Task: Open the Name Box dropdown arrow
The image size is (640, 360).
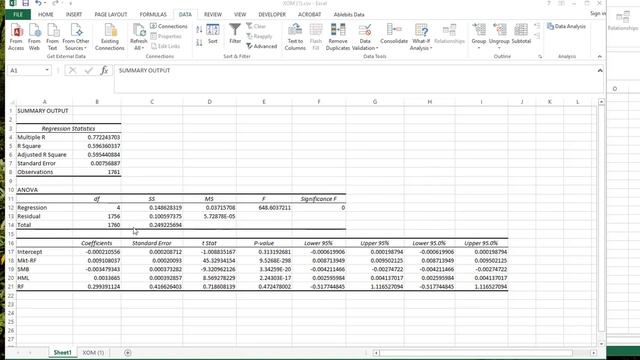Action: [x=47, y=70]
